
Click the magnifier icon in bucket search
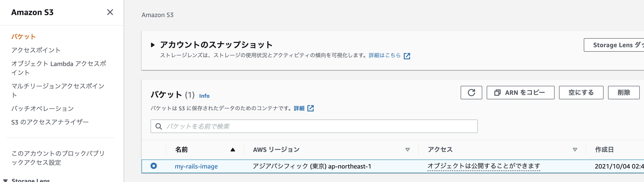[158, 126]
